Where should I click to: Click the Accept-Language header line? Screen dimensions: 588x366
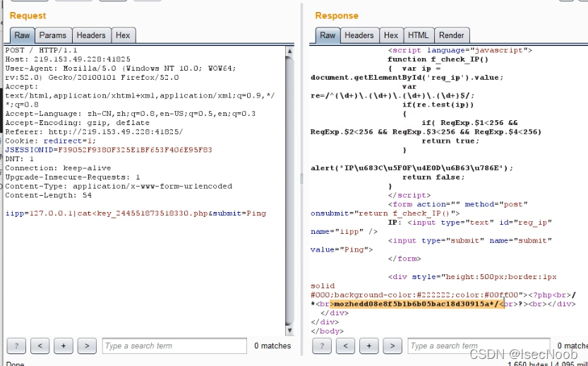pos(131,114)
